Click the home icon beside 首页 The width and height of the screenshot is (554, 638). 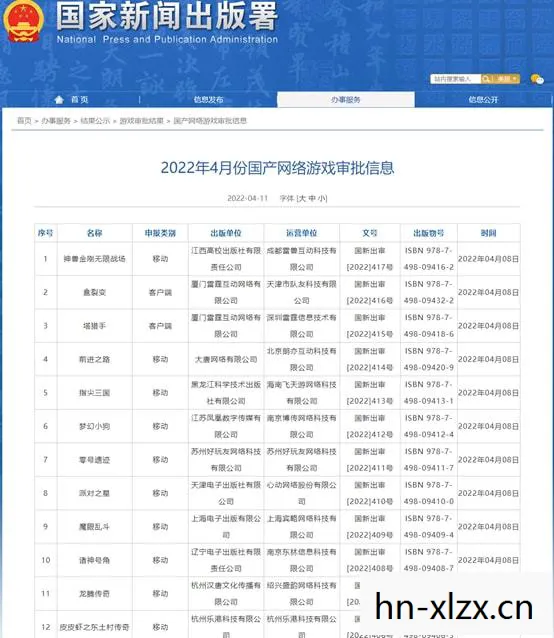(x=59, y=99)
